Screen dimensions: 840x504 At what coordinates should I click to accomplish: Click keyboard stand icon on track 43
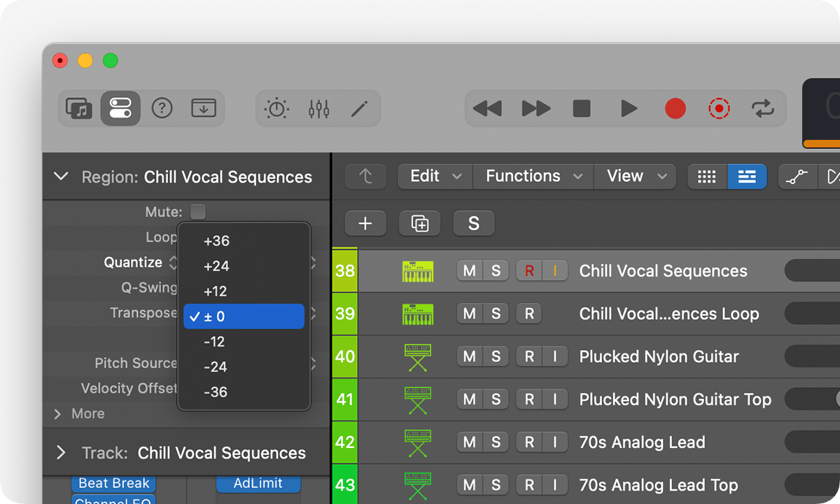click(418, 485)
